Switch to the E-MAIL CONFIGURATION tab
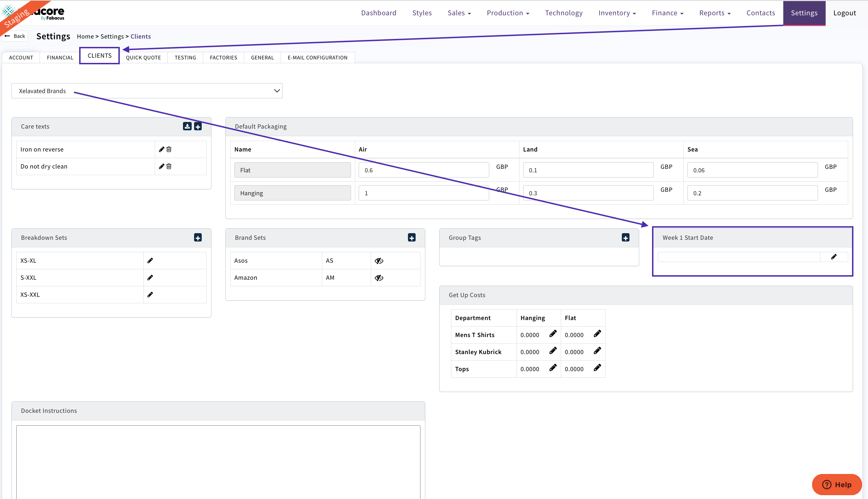 tap(317, 57)
